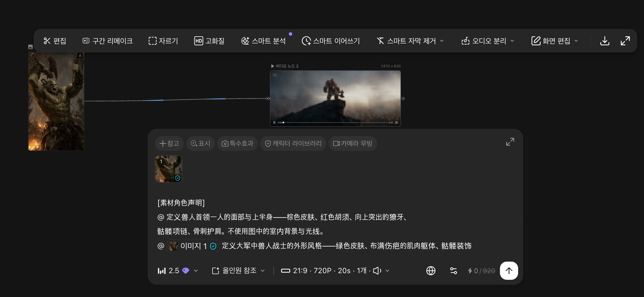644x297 pixels.
Task: Click the 이미지 1 reference tag in prompt
Action: (x=193, y=246)
